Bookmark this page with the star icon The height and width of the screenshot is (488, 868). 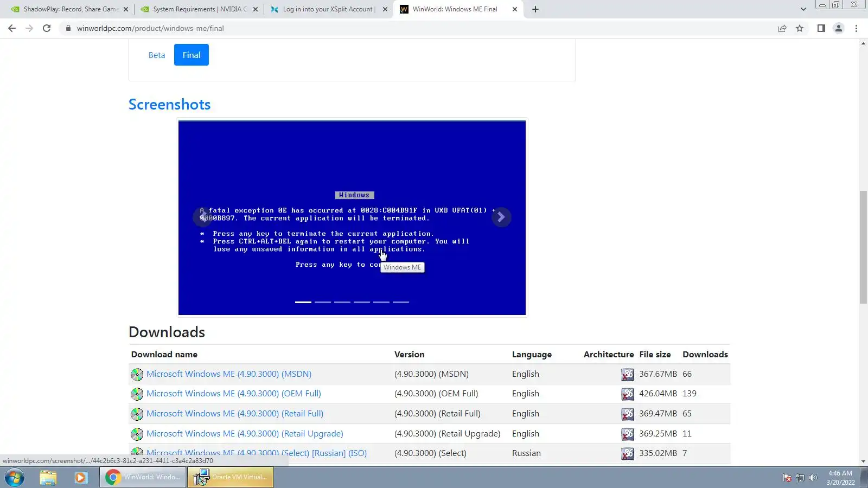[x=800, y=28]
